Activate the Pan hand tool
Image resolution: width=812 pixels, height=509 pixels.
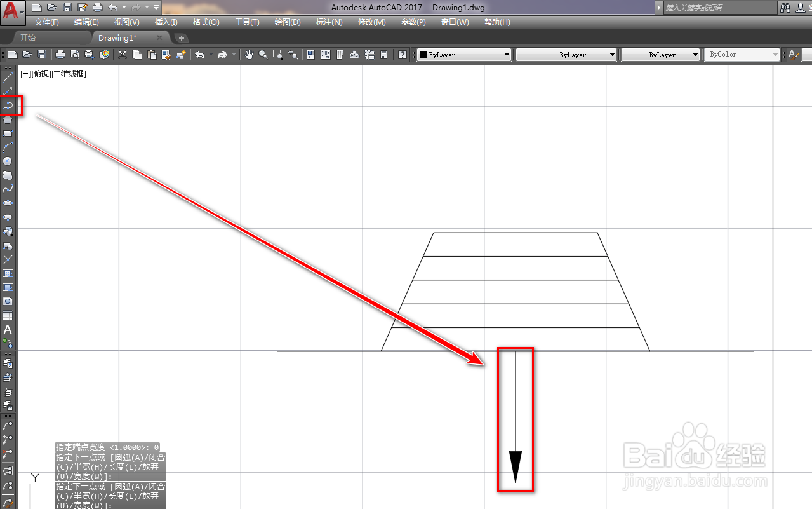click(249, 55)
